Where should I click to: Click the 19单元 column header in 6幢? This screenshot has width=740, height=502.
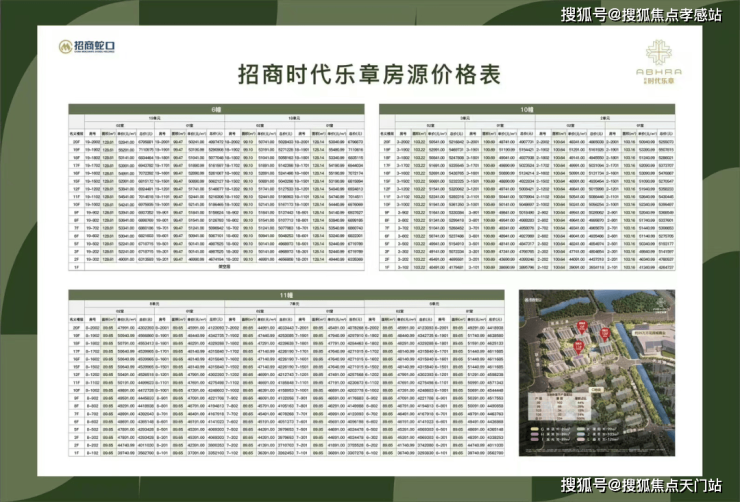pos(154,118)
